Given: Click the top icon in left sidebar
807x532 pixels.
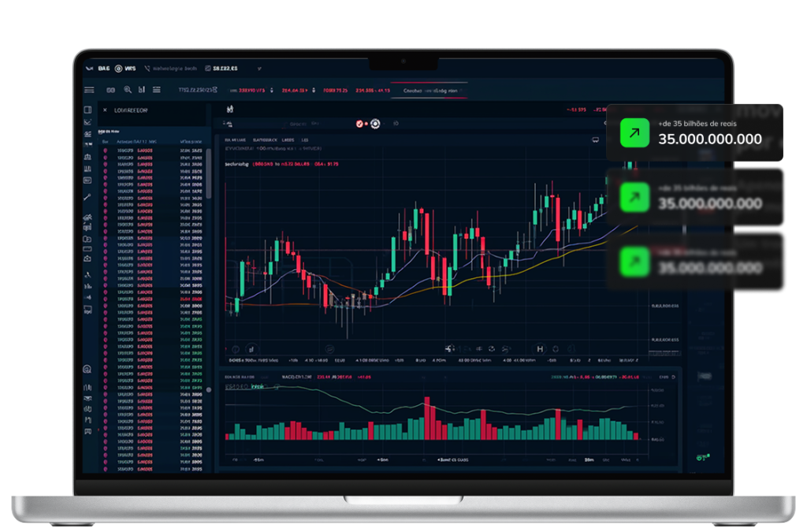Looking at the screenshot, I should click(87, 110).
